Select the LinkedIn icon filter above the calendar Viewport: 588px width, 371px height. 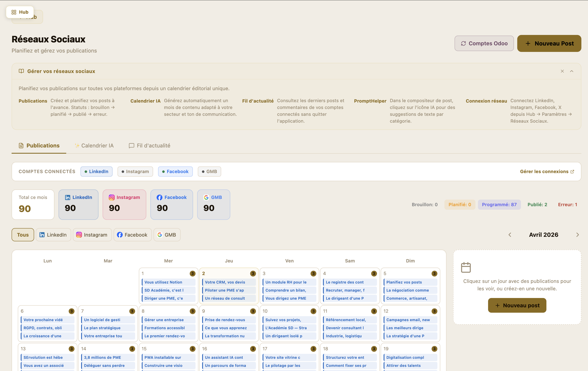(x=42, y=235)
